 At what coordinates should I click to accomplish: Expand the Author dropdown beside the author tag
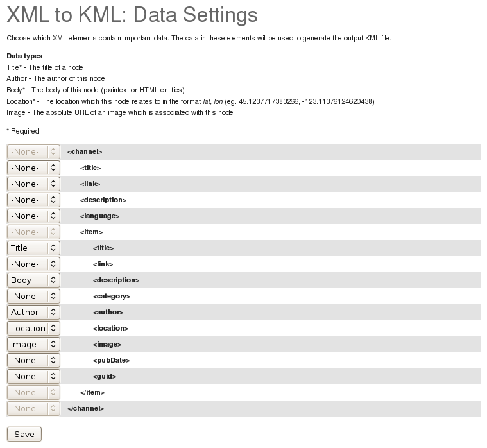(x=33, y=312)
